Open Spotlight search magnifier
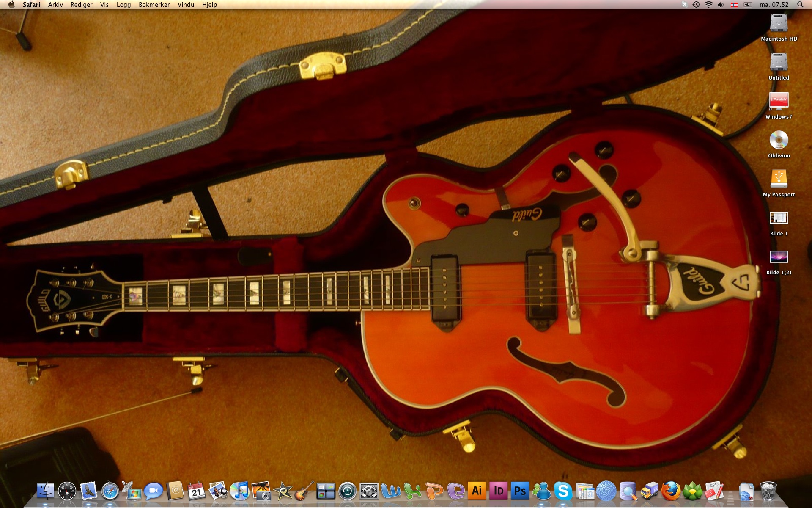The width and height of the screenshot is (812, 508). (800, 5)
